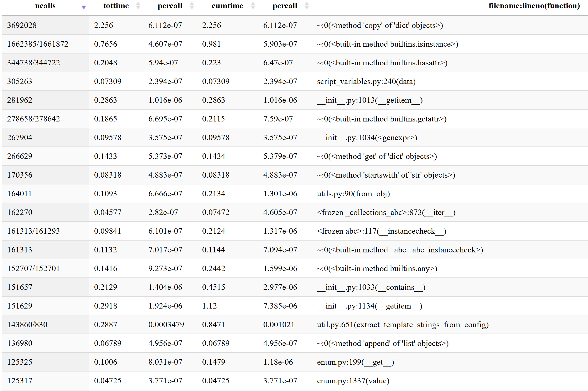Click the percall header label right of cumtime
The height and width of the screenshot is (391, 588).
coord(285,6)
